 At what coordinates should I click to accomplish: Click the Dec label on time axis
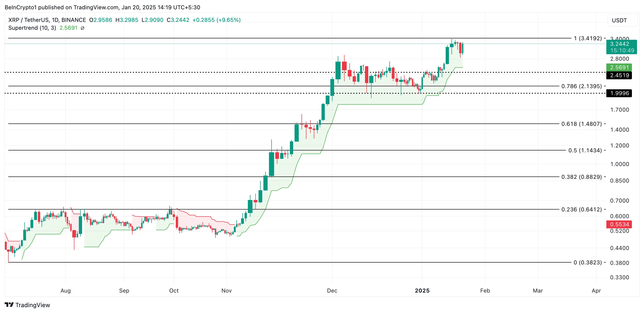coord(332,290)
